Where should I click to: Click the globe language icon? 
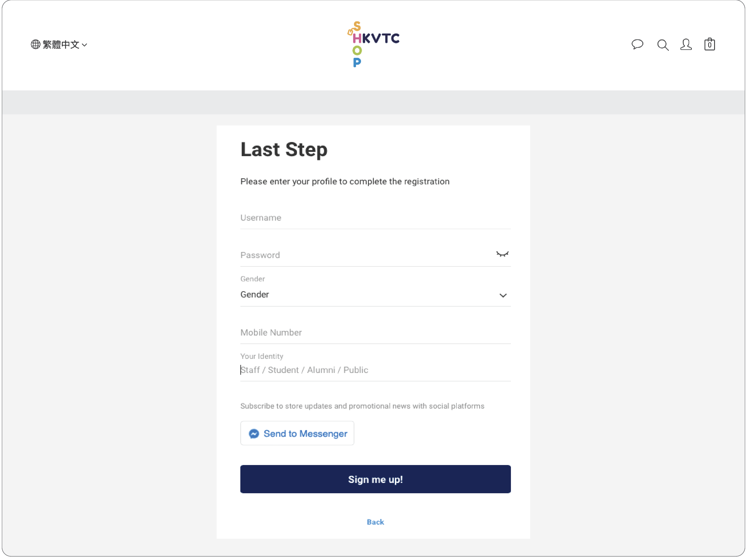pyautogui.click(x=35, y=44)
